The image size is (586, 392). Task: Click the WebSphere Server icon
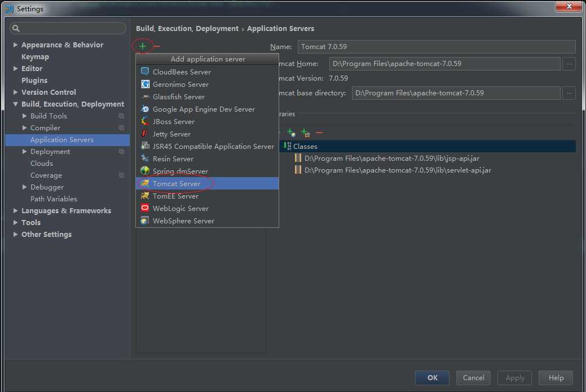pos(145,221)
